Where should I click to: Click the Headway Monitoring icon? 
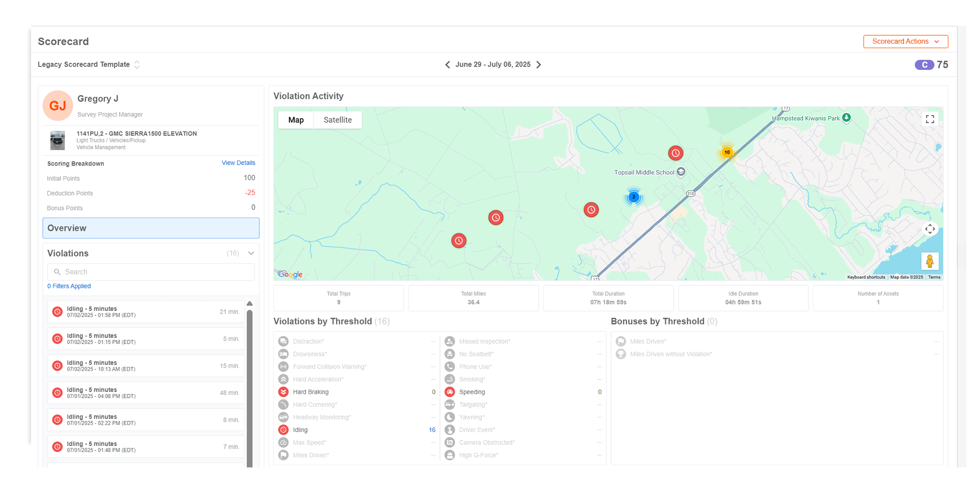[283, 417]
